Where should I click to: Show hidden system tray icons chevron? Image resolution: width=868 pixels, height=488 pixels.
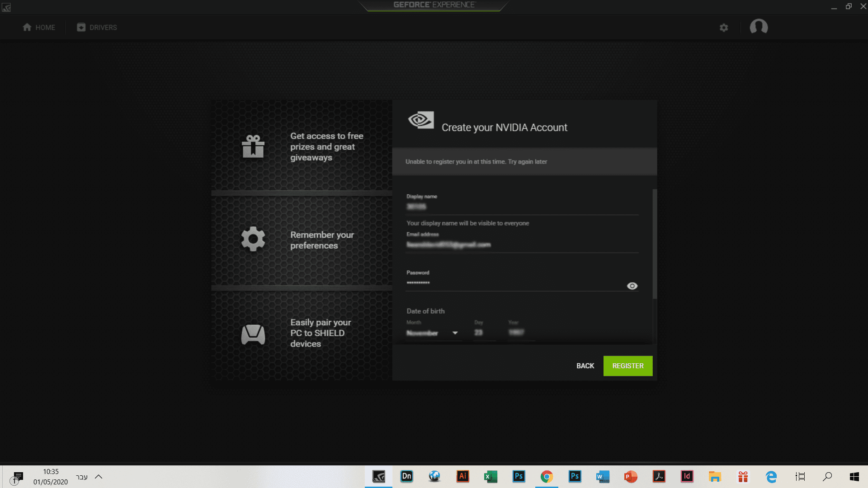pos(99,477)
